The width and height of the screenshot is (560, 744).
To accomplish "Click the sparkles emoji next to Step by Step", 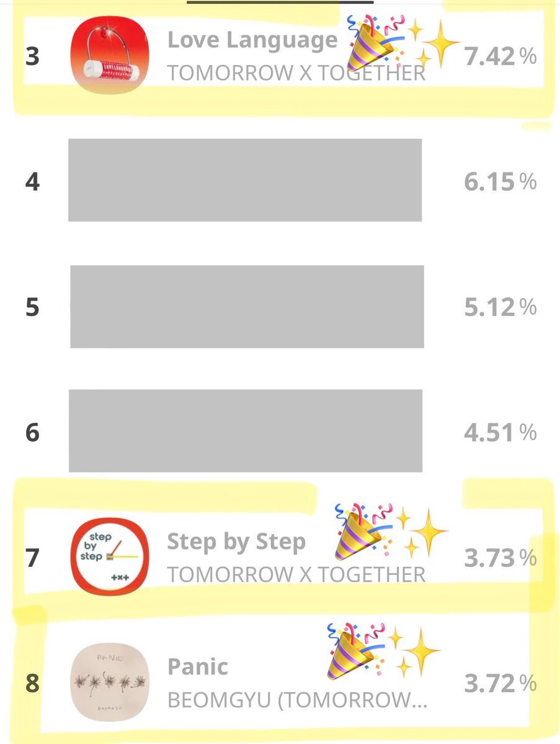I will pyautogui.click(x=423, y=533).
